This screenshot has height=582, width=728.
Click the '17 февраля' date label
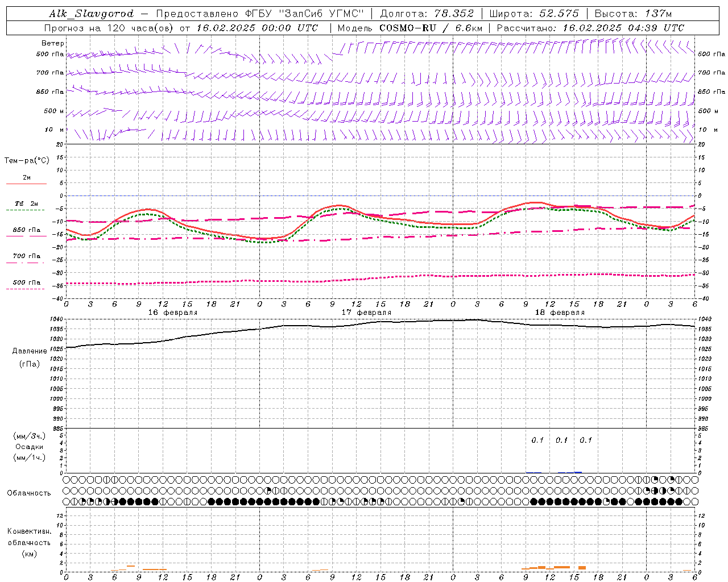[x=366, y=313]
